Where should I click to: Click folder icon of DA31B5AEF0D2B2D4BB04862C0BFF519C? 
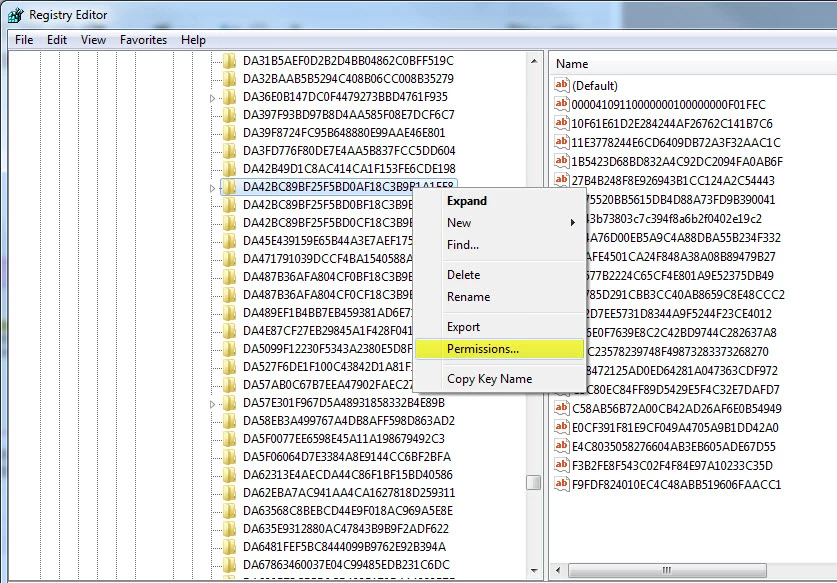230,60
